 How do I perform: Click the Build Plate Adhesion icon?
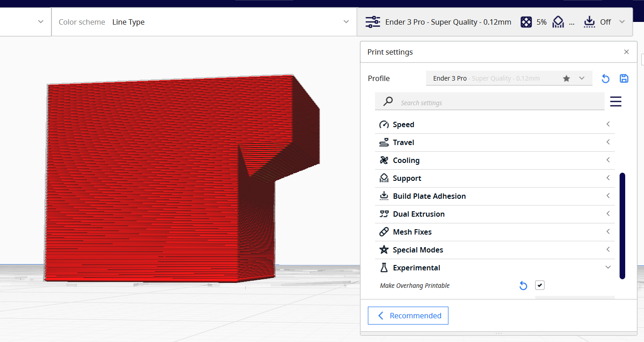[384, 196]
